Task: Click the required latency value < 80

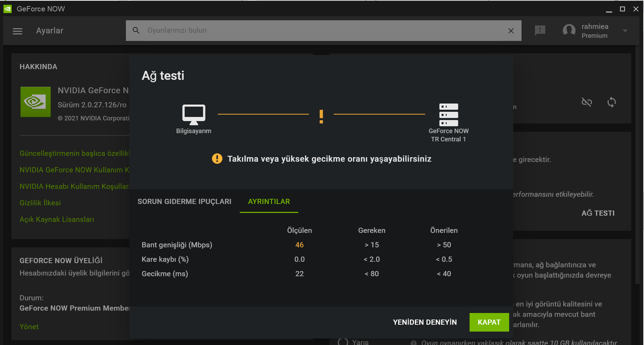Action: (372, 274)
